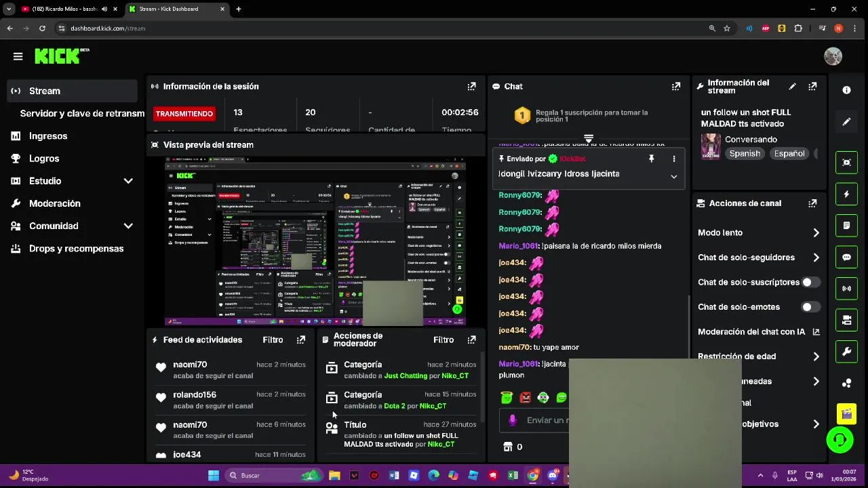Click the store icon below chat input
The height and width of the screenshot is (488, 868).
[x=508, y=447]
